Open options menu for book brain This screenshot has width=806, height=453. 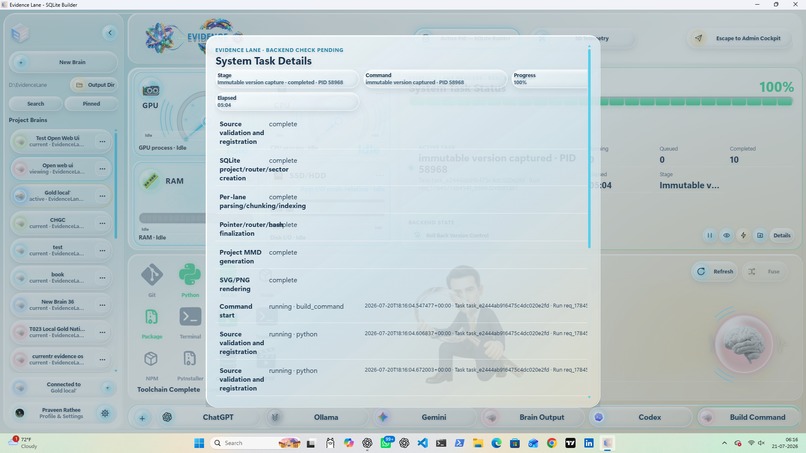pos(102,278)
